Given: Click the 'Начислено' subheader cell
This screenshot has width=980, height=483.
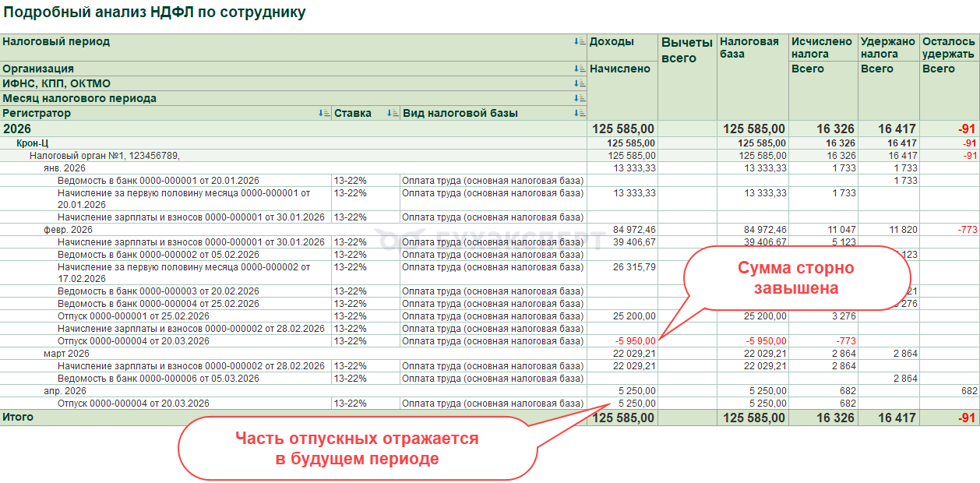Looking at the screenshot, I should [x=623, y=91].
